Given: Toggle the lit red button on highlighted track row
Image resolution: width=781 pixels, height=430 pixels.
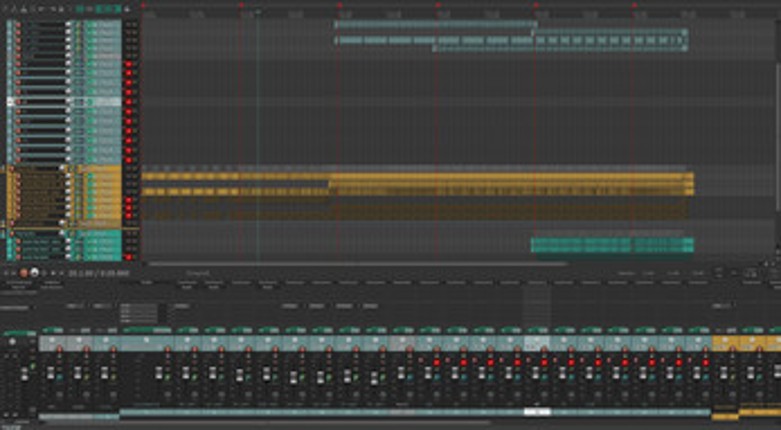Looking at the screenshot, I should click(128, 102).
